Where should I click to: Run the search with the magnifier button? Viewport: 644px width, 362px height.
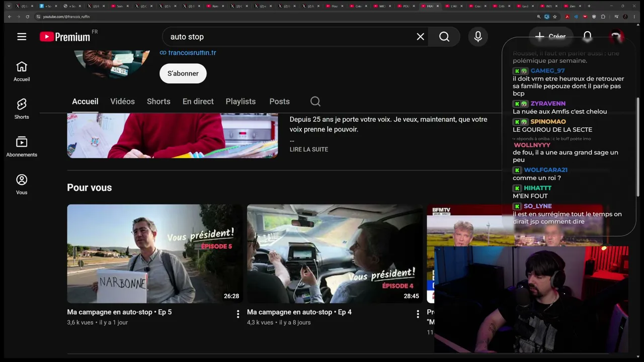(x=444, y=37)
